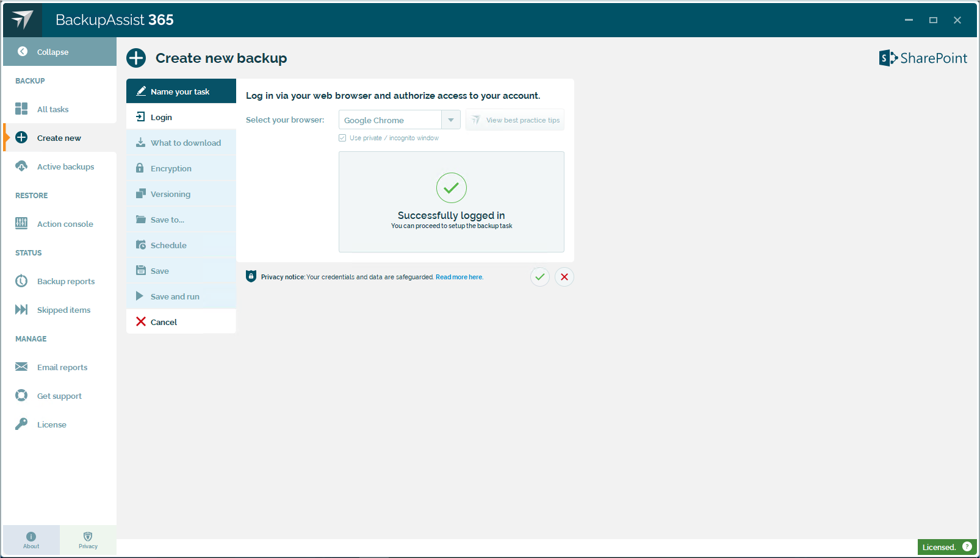
Task: Cancel the backup wizard
Action: tap(181, 322)
